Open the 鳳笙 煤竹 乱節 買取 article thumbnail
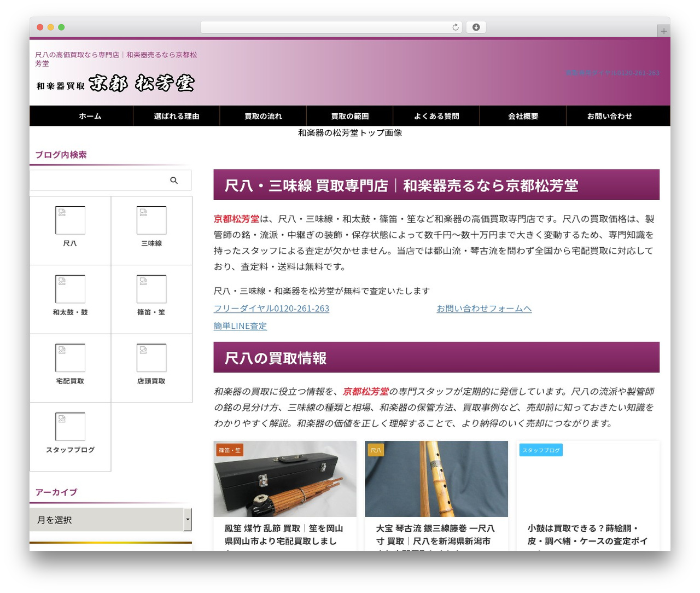This screenshot has height=593, width=700. 285,479
